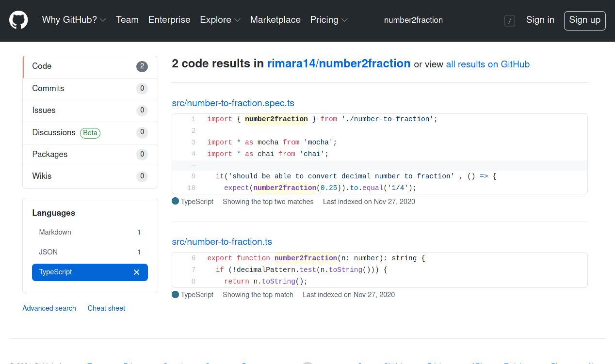615x364 pixels.
Task: Click 'Showing the top match' text
Action: pyautogui.click(x=258, y=295)
